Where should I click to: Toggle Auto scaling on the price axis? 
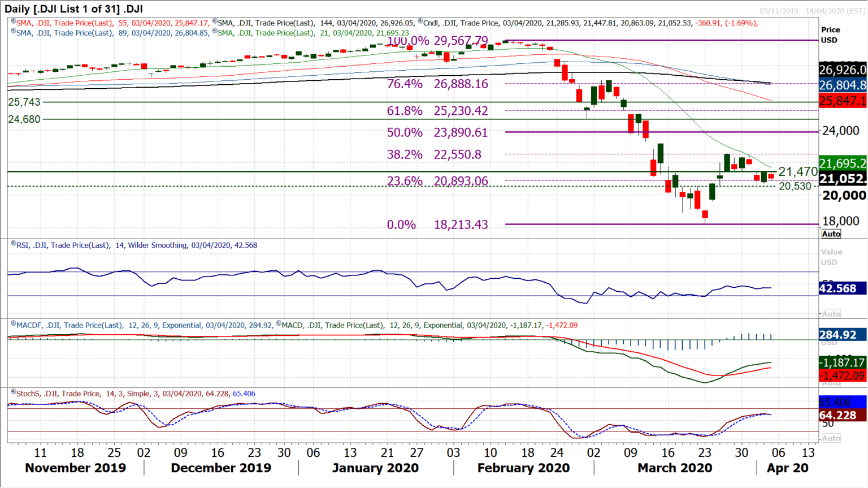coord(831,234)
